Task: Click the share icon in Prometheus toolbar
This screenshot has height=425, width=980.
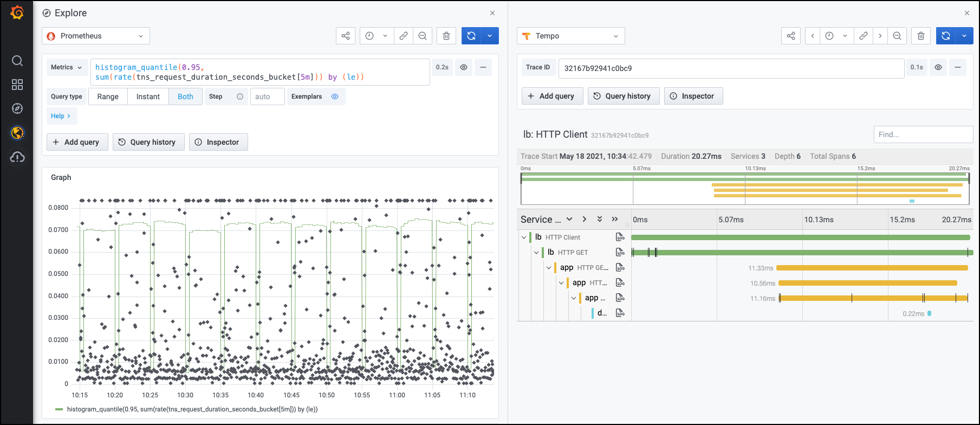Action: pyautogui.click(x=346, y=36)
